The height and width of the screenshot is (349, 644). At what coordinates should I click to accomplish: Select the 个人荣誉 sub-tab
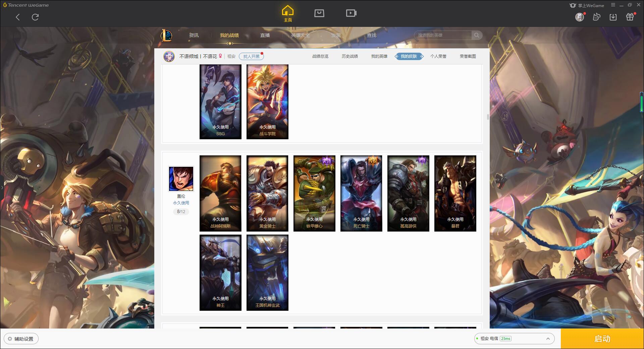(x=438, y=56)
